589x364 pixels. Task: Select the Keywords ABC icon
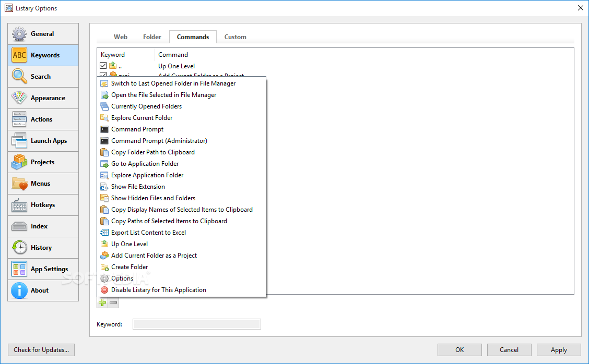(19, 55)
